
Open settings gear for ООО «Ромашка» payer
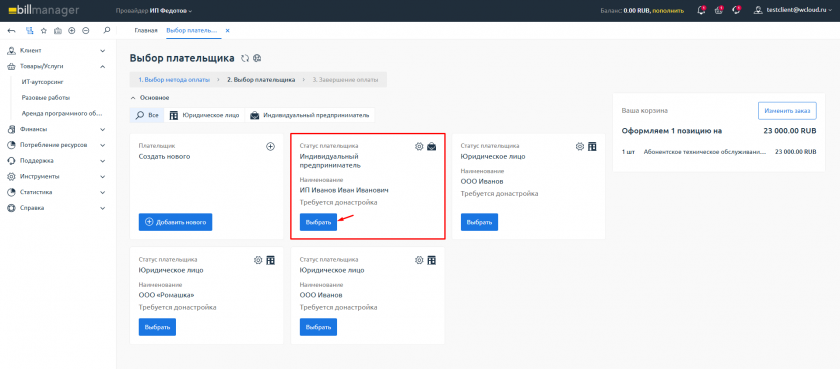tap(258, 260)
